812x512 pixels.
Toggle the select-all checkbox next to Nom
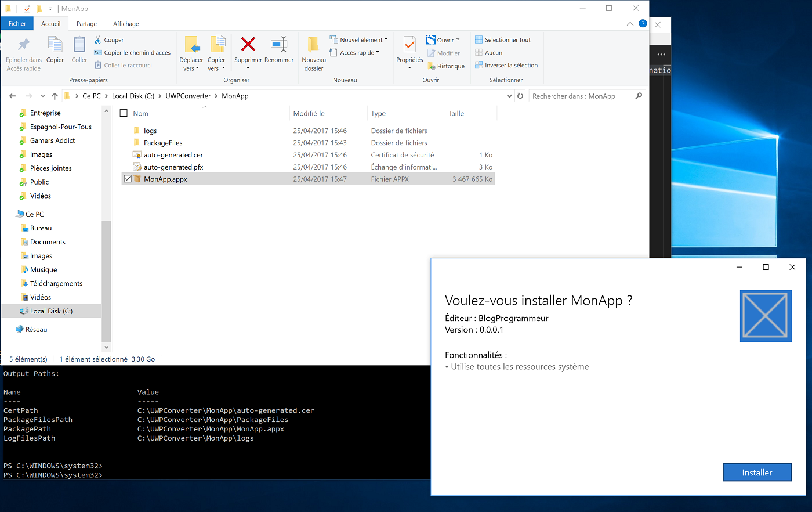pos(124,113)
